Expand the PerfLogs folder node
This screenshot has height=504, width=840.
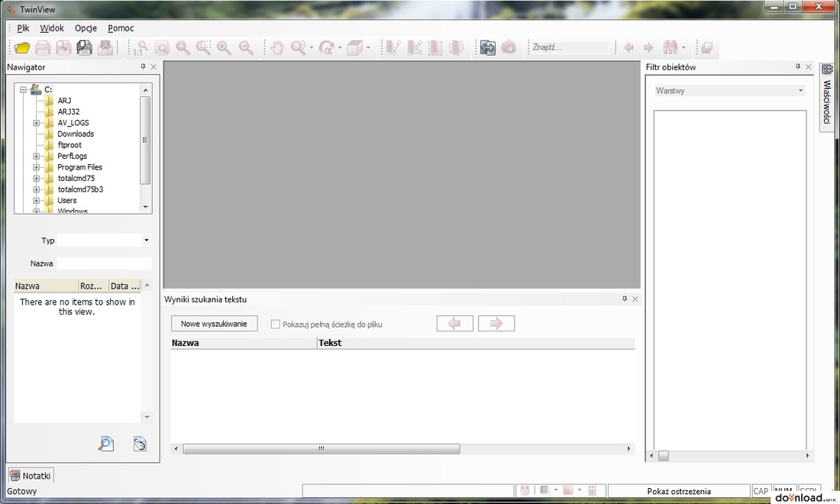(36, 156)
